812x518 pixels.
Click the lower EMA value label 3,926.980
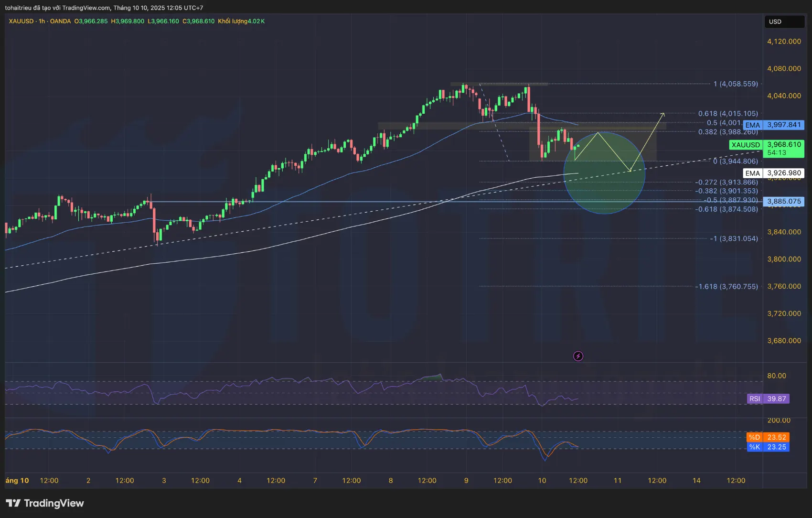click(x=784, y=173)
